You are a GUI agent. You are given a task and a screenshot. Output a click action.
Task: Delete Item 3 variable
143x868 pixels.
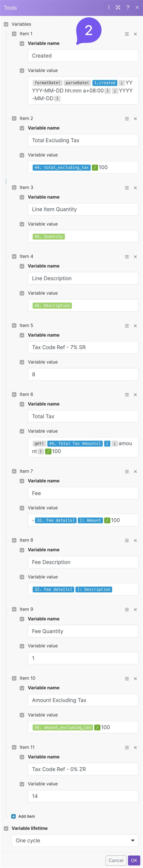(135, 188)
